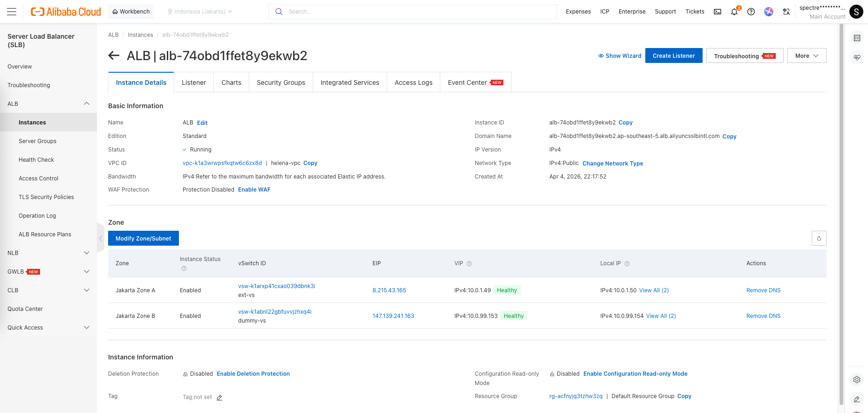
Task: Refresh the Zone table
Action: [x=819, y=238]
